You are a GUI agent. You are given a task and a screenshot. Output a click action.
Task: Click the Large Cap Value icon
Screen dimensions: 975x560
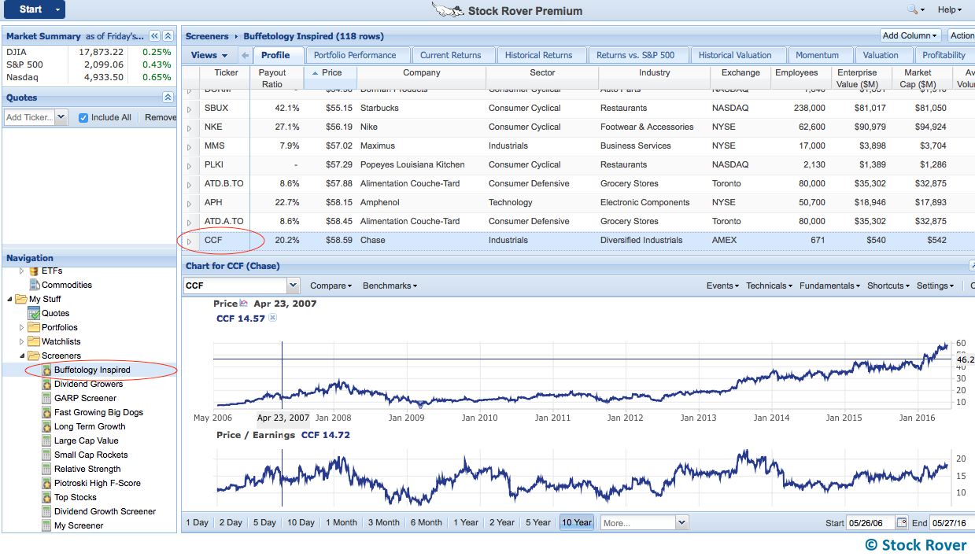pyautogui.click(x=46, y=440)
